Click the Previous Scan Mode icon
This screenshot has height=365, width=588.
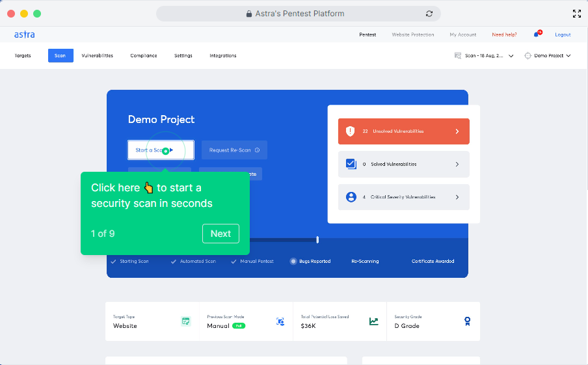click(x=280, y=321)
